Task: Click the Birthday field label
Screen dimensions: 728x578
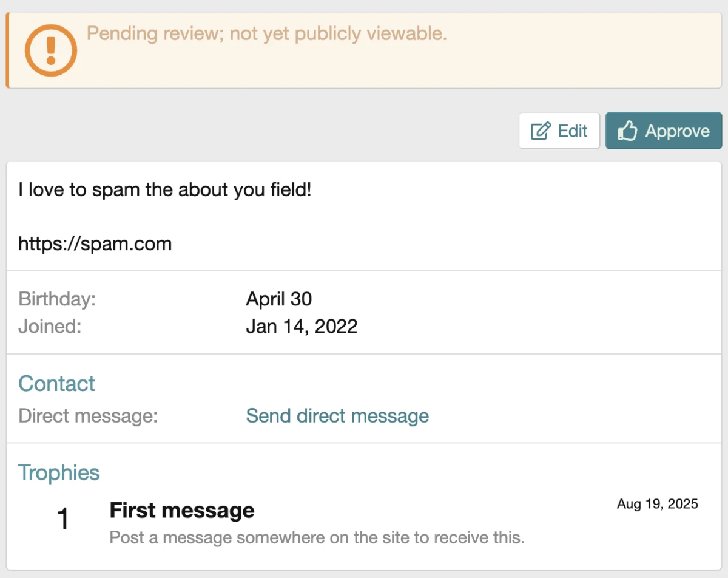Action: [57, 299]
